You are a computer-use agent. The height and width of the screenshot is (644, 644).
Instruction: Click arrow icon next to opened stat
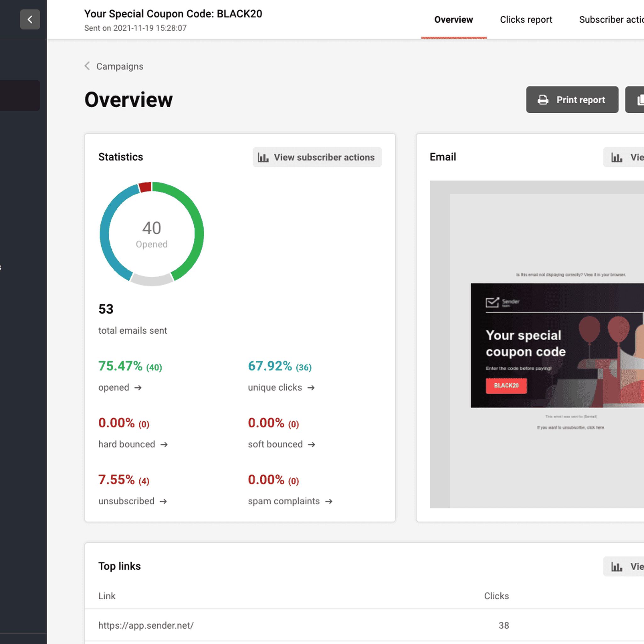click(x=138, y=388)
